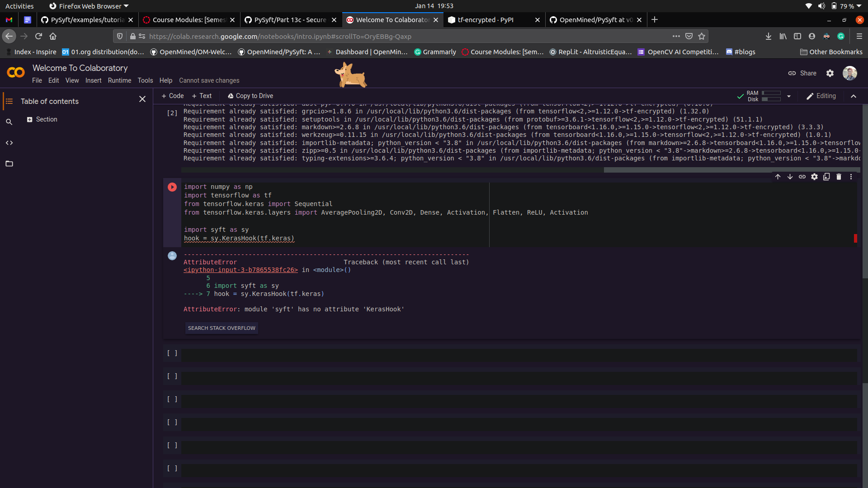Close the Table of contents panel
The height and width of the screenshot is (488, 868).
142,99
